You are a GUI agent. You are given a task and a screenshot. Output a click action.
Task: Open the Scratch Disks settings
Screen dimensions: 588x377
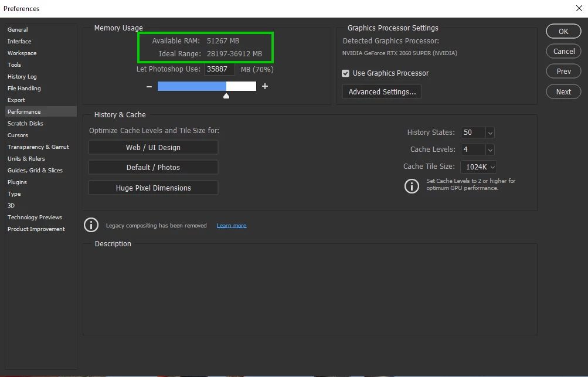tap(25, 123)
